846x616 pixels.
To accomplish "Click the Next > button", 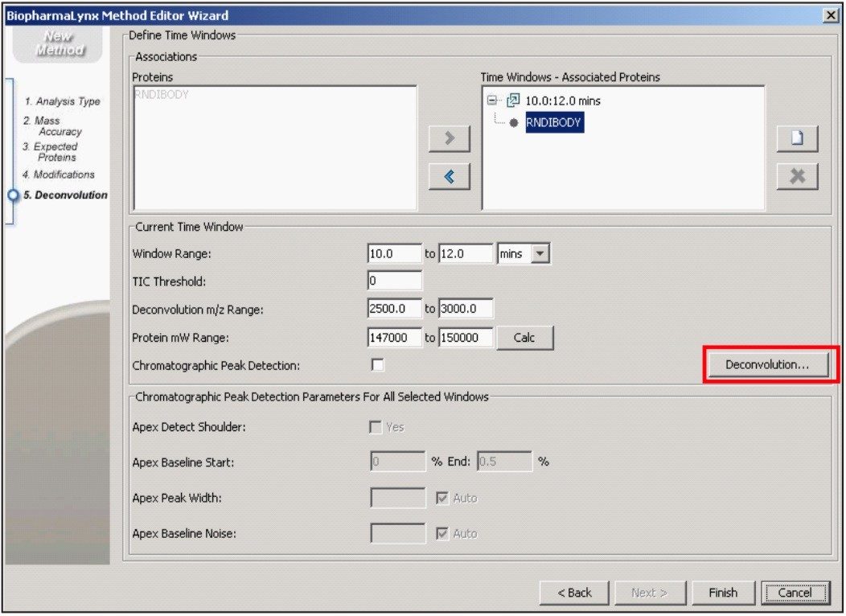I will (650, 593).
